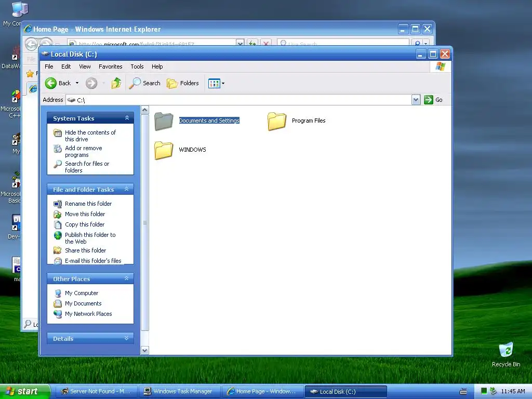Image resolution: width=532 pixels, height=399 pixels.
Task: Select the WINDOWS folder icon
Action: tap(164, 150)
